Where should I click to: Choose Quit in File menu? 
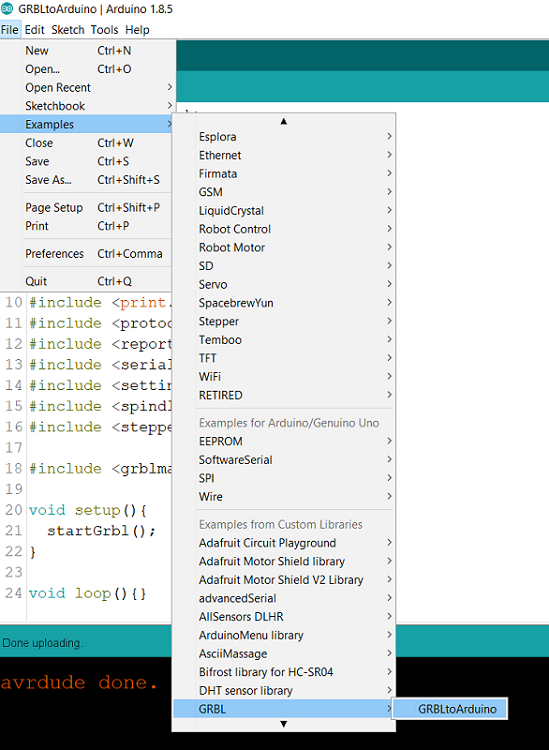click(86, 281)
